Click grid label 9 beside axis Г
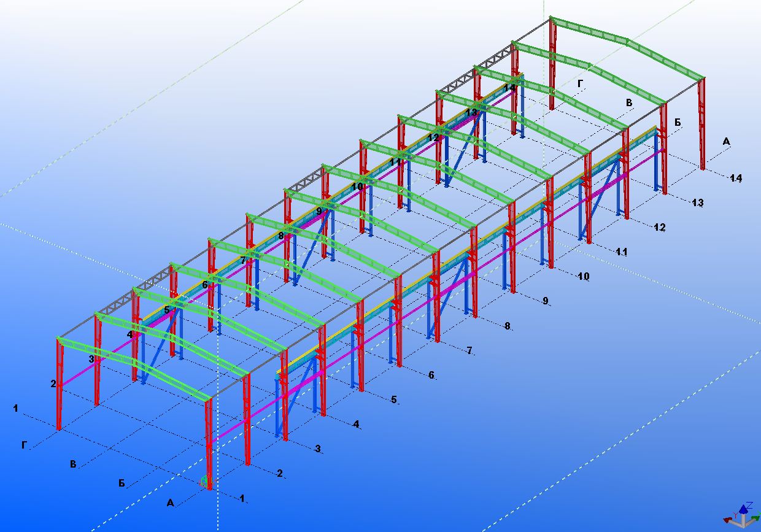This screenshot has height=532, width=761. (x=319, y=211)
